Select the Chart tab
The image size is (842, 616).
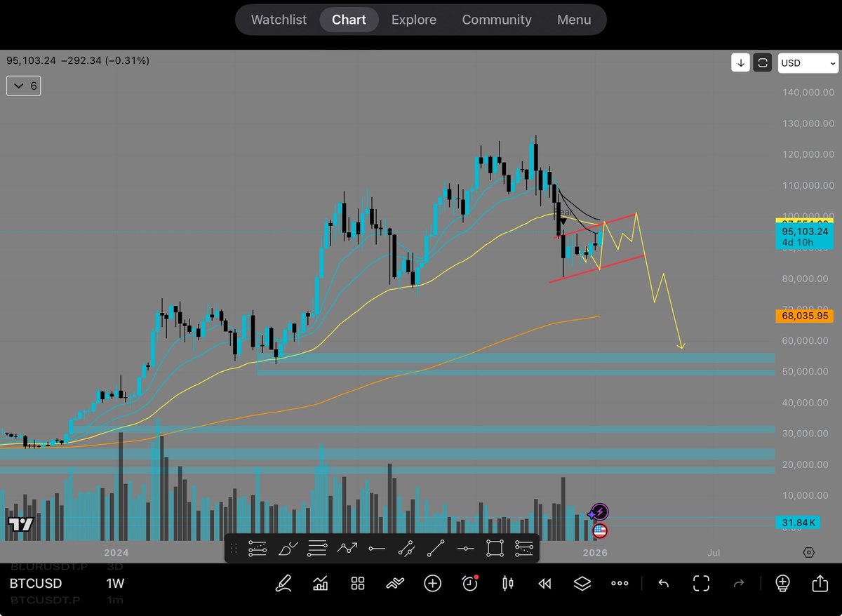349,20
